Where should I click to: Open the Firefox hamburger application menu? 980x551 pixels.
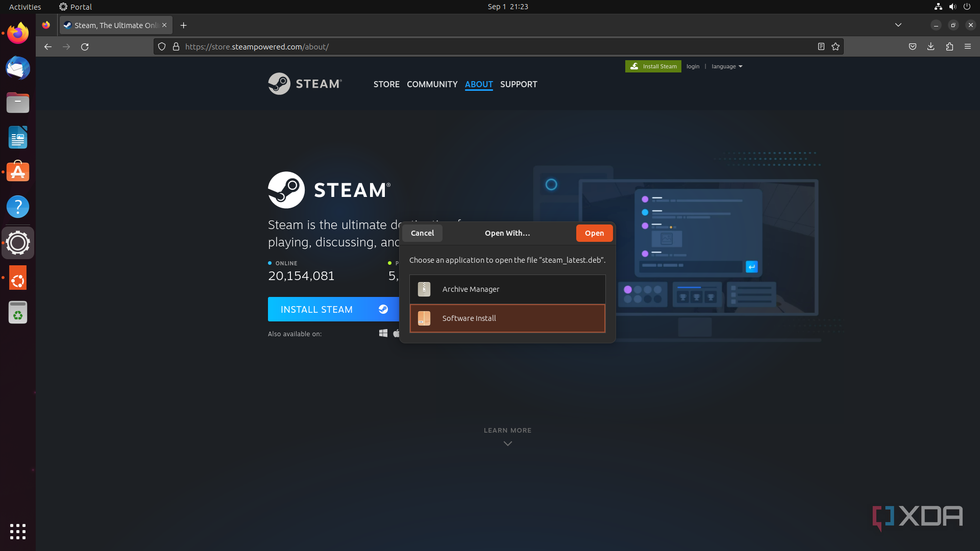pyautogui.click(x=968, y=46)
